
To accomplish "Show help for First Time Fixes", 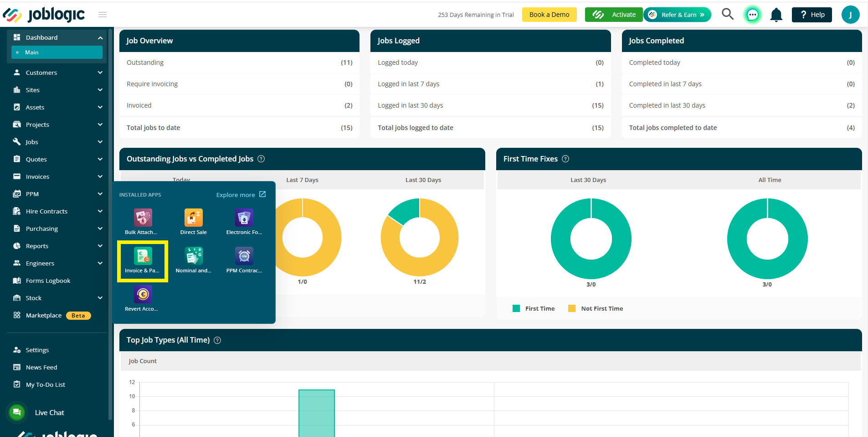I will pyautogui.click(x=565, y=159).
